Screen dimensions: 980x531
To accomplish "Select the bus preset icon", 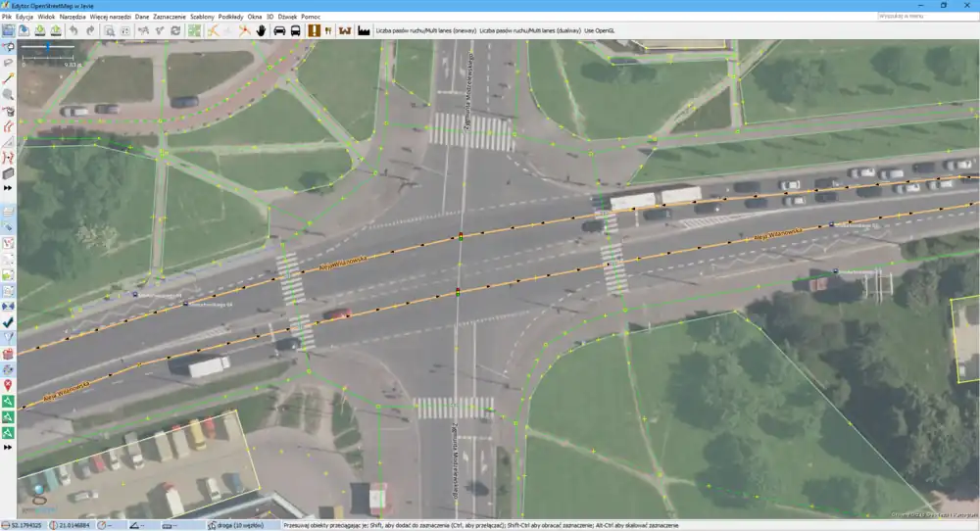I will click(x=295, y=30).
